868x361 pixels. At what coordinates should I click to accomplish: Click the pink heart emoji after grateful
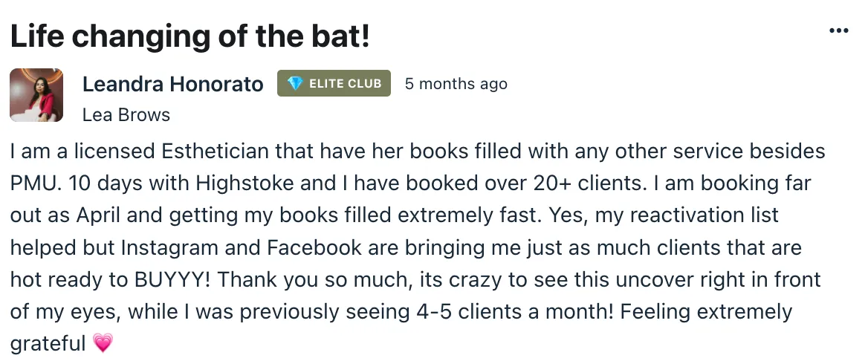pos(103,343)
